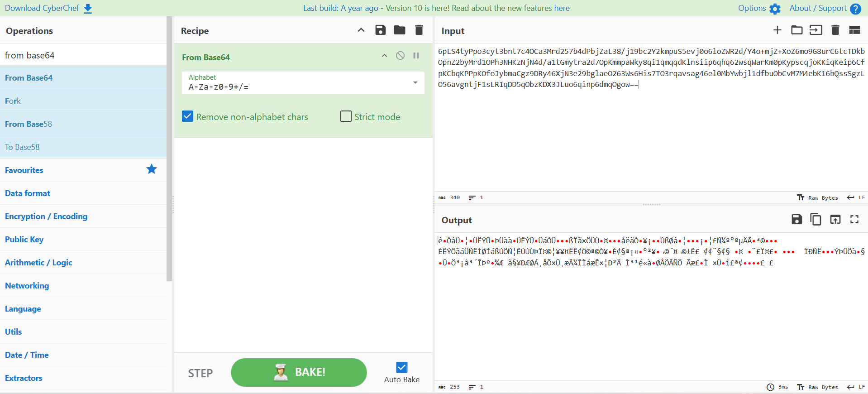Click the operations search field

click(83, 55)
